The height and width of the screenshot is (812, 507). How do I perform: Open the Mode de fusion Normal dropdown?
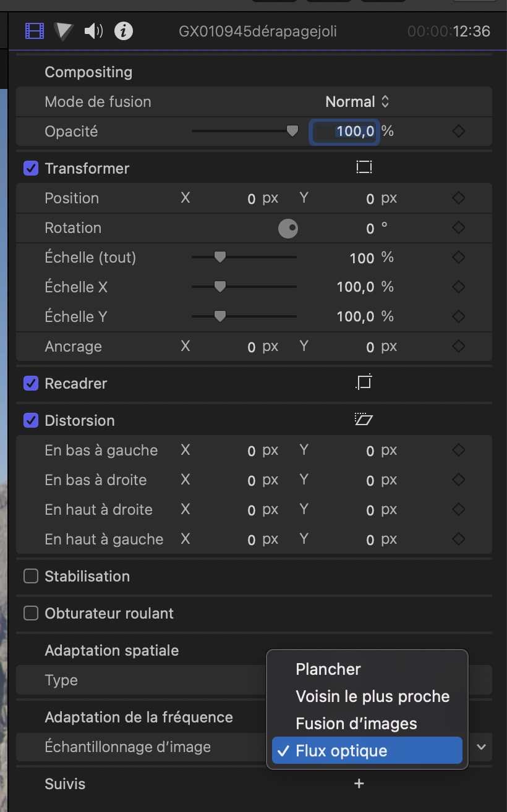click(x=357, y=101)
